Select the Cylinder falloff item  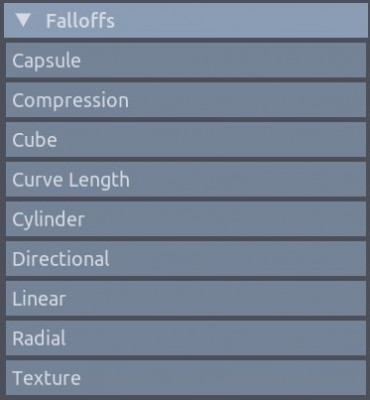pos(186,219)
